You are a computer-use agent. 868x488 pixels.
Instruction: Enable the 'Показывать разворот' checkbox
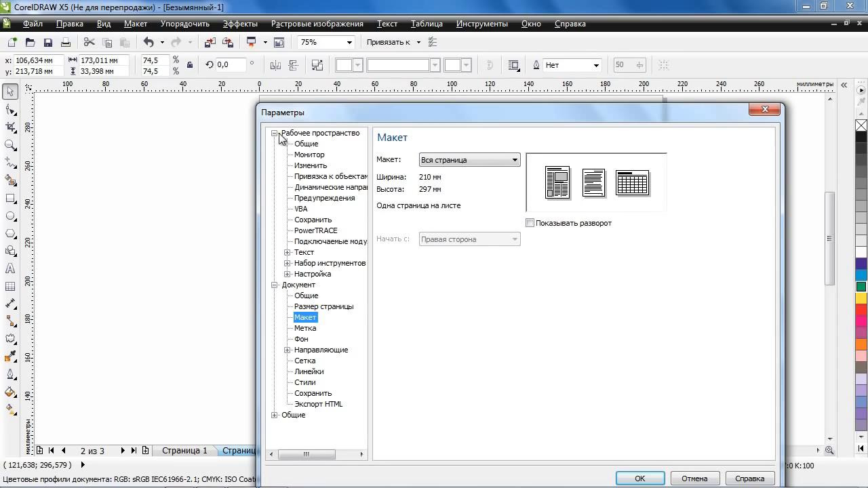point(530,223)
